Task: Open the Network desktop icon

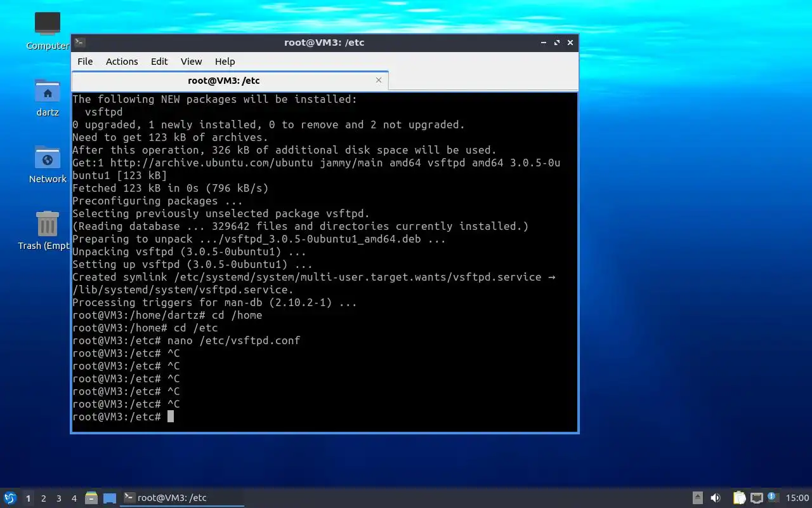Action: 48,164
